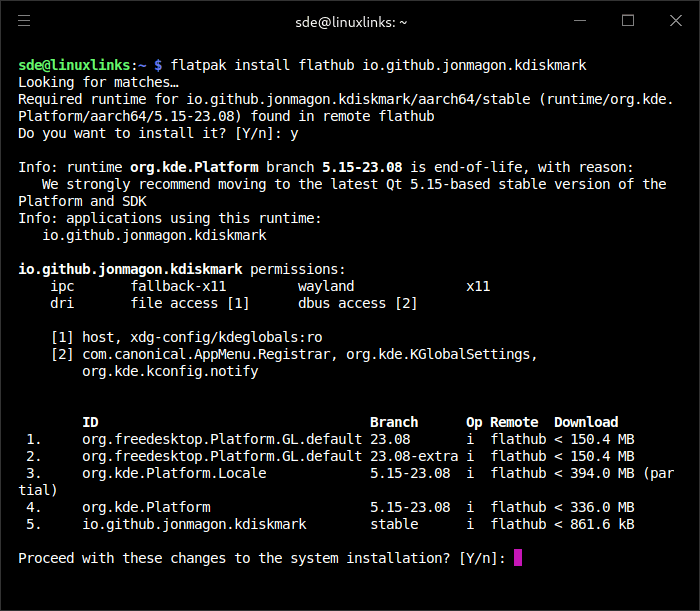700x611 pixels.
Task: Click io.github.jonmagon.kdiskmark in row 5
Action: click(x=194, y=524)
